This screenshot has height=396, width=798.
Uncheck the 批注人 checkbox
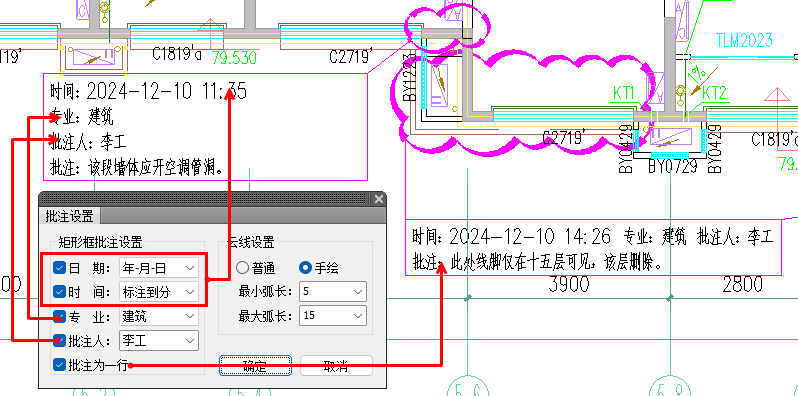coord(60,340)
